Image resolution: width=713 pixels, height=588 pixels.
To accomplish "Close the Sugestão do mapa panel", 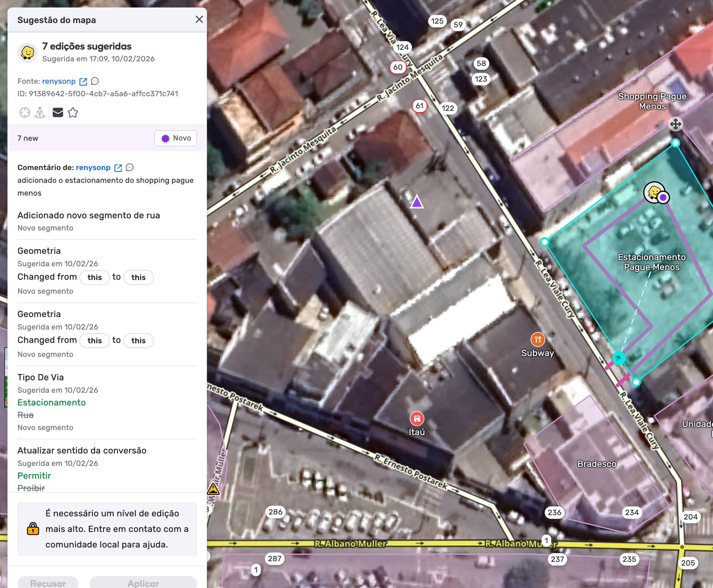I will pos(199,19).
